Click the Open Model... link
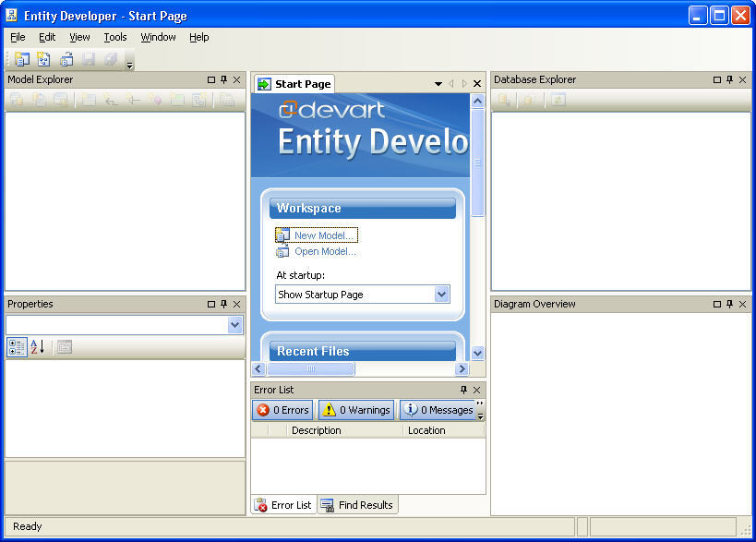 click(326, 251)
